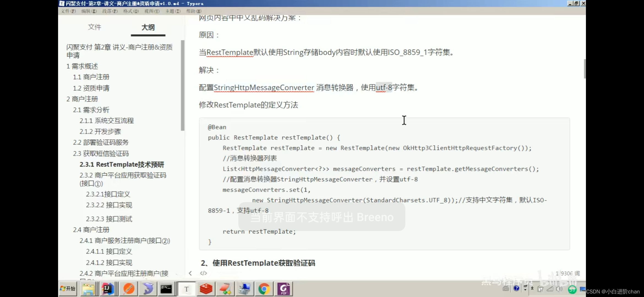
Task: Click the underlined StringHttpMessageConverter word
Action: pos(264,87)
